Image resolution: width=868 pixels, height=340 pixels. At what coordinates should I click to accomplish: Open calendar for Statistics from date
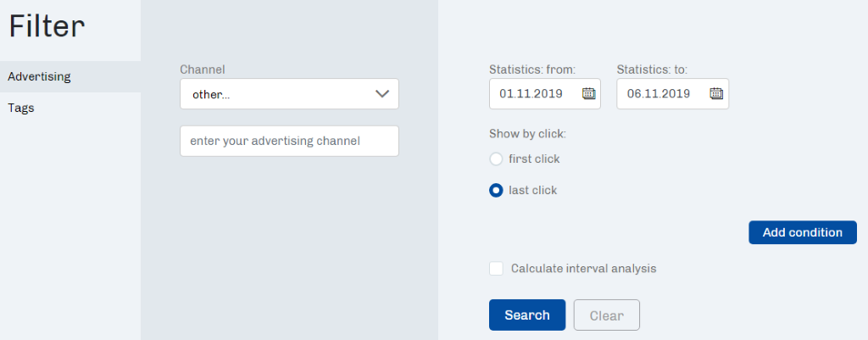[588, 93]
